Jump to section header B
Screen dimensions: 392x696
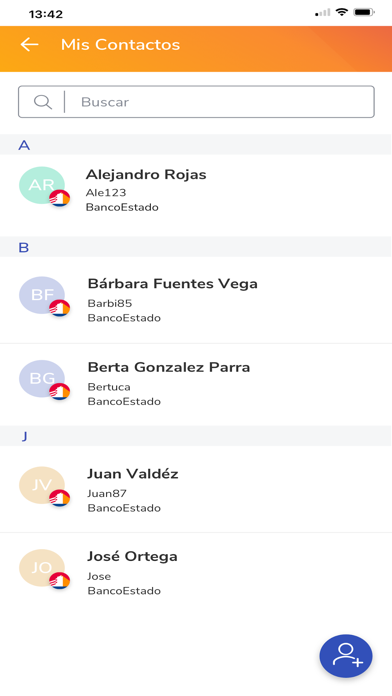tap(196, 247)
